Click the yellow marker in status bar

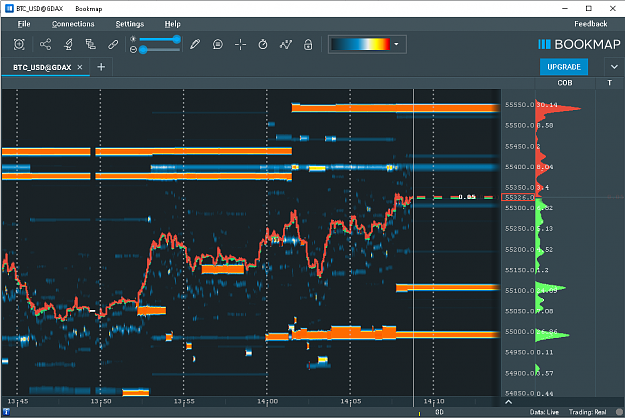coord(419,414)
